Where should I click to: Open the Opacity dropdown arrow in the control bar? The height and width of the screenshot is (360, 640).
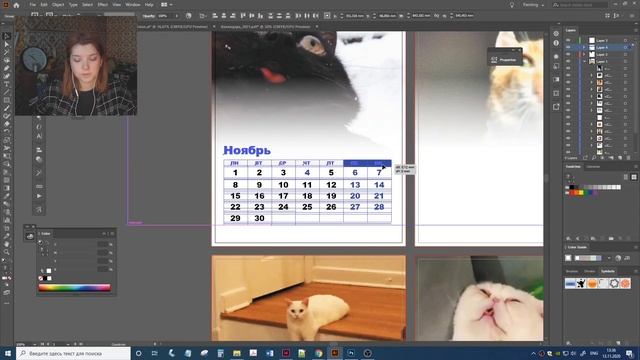[176, 16]
